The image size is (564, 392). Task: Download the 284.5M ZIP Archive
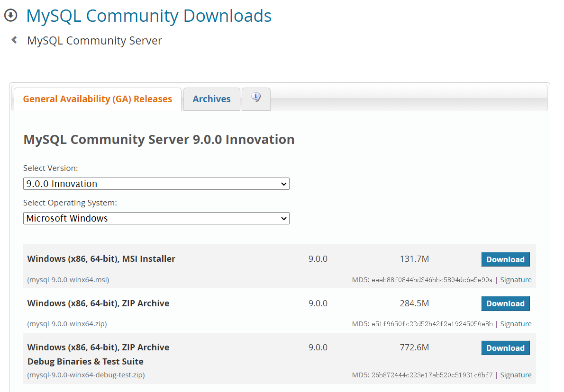[x=505, y=303]
